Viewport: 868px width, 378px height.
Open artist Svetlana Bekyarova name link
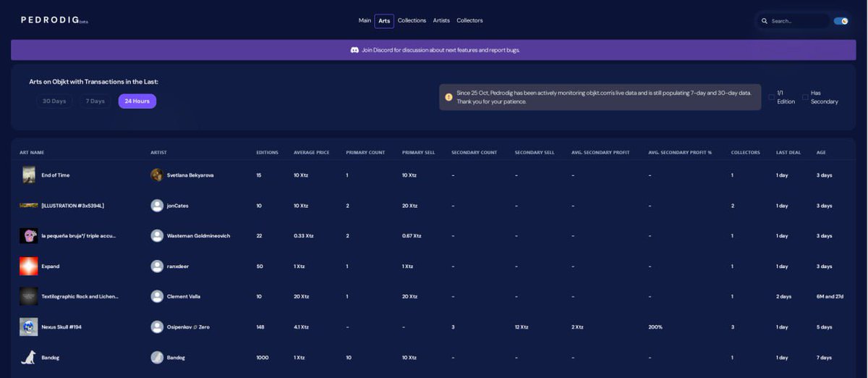pos(190,175)
